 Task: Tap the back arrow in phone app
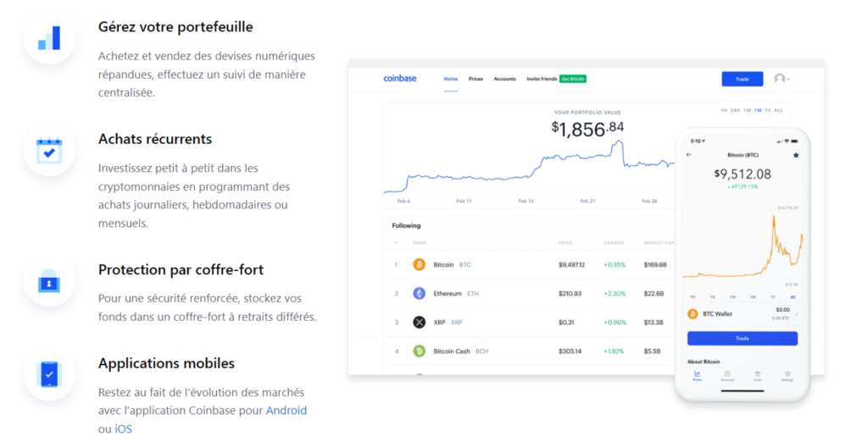688,155
